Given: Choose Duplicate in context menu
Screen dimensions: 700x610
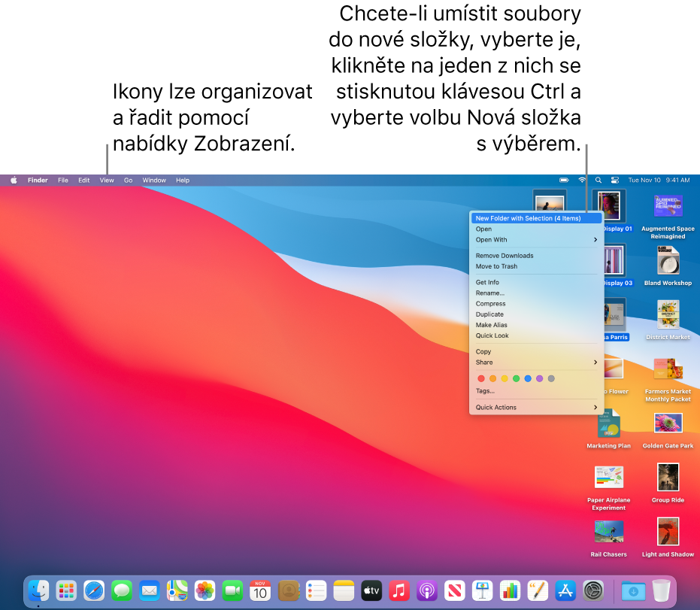Looking at the screenshot, I should 537,314.
